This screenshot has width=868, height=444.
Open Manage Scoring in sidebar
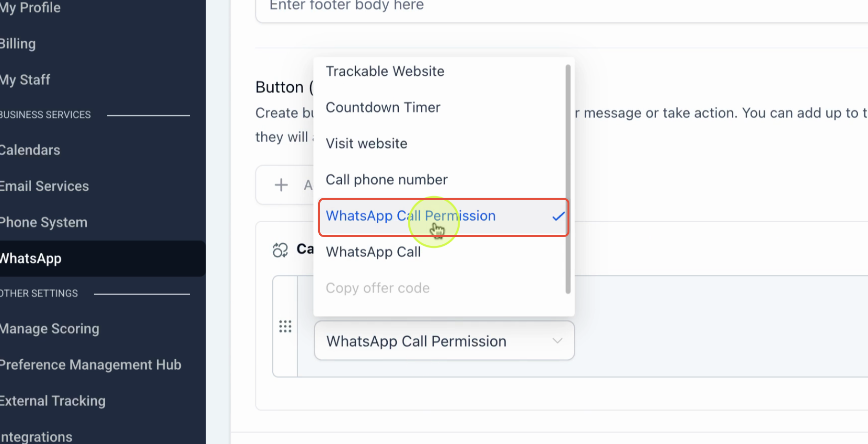pyautogui.click(x=49, y=329)
